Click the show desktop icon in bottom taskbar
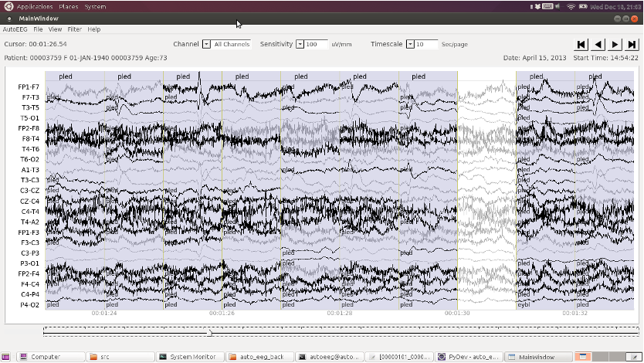 pyautogui.click(x=5, y=357)
